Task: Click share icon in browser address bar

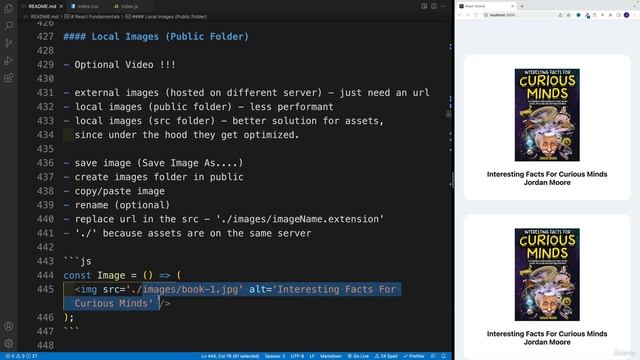Action: tap(560, 15)
